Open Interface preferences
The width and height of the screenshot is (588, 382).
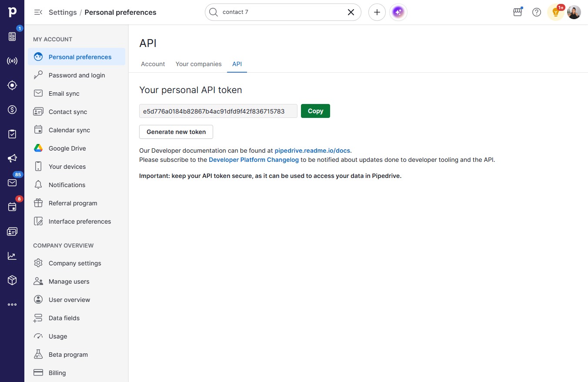point(77,221)
